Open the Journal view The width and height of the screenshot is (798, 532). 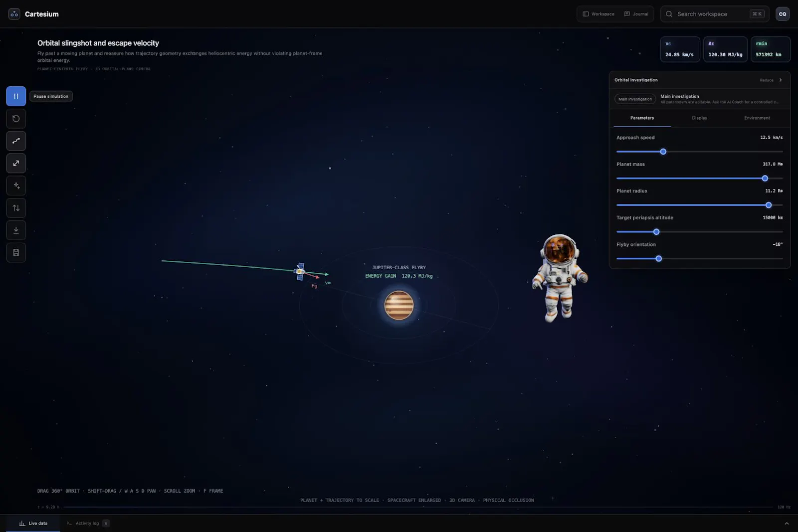pyautogui.click(x=636, y=14)
